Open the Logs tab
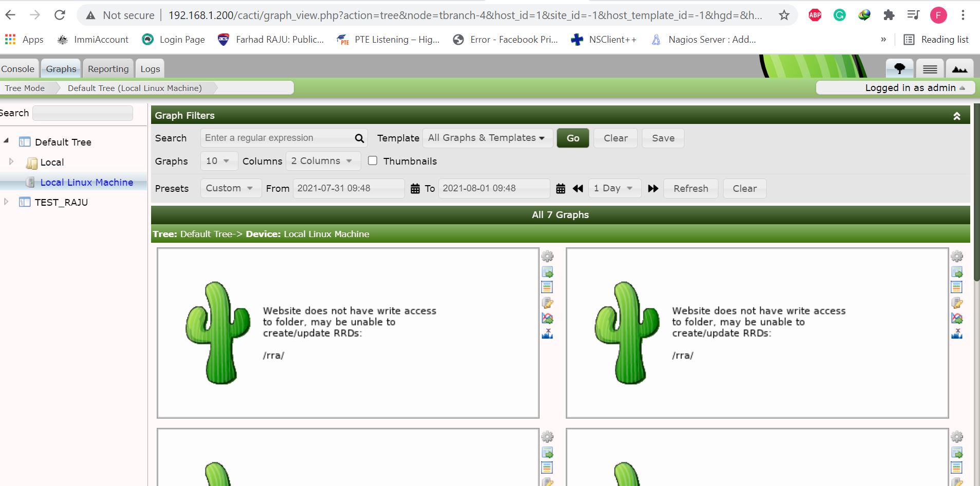 tap(150, 69)
